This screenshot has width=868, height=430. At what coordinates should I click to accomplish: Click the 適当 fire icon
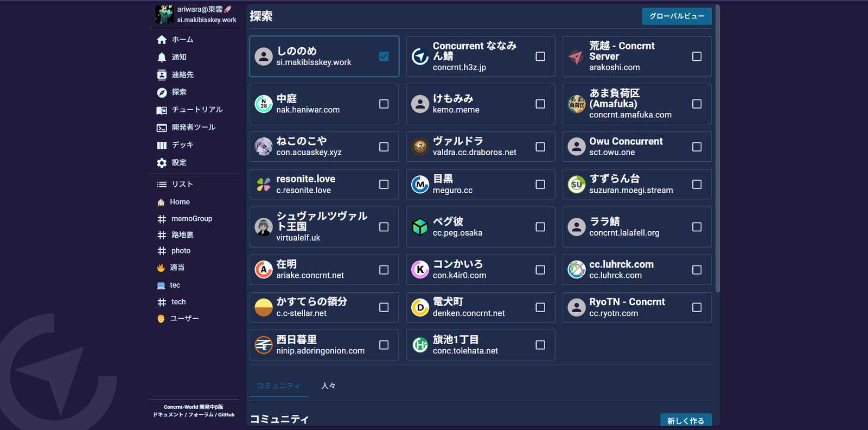pos(161,268)
